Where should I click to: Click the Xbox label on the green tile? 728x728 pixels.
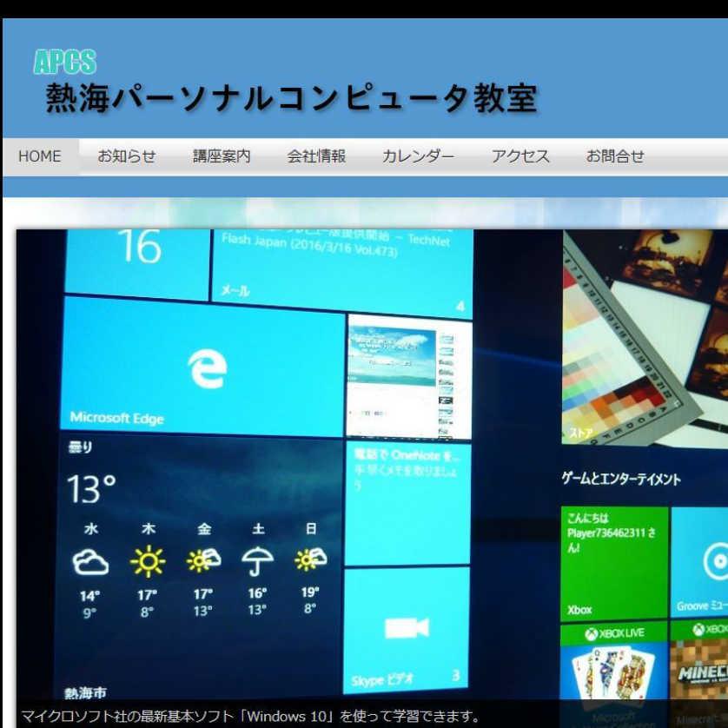coord(579,610)
